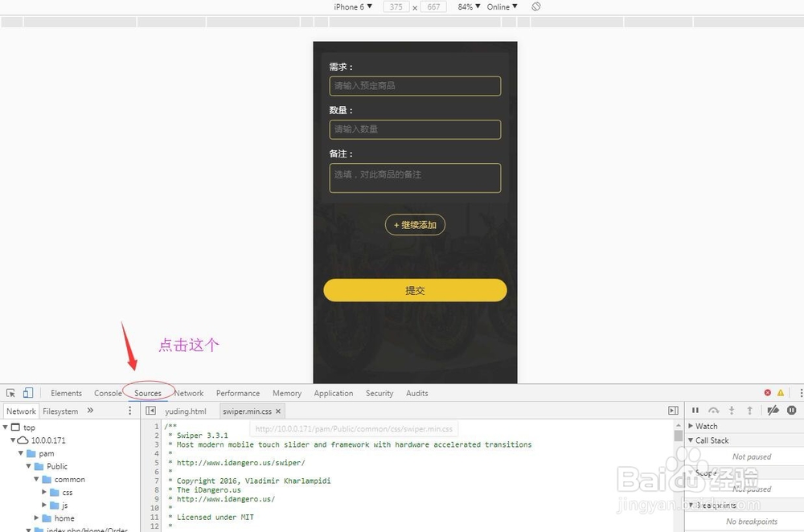Open the yellow warning indicator
The image size is (804, 532).
point(781,393)
